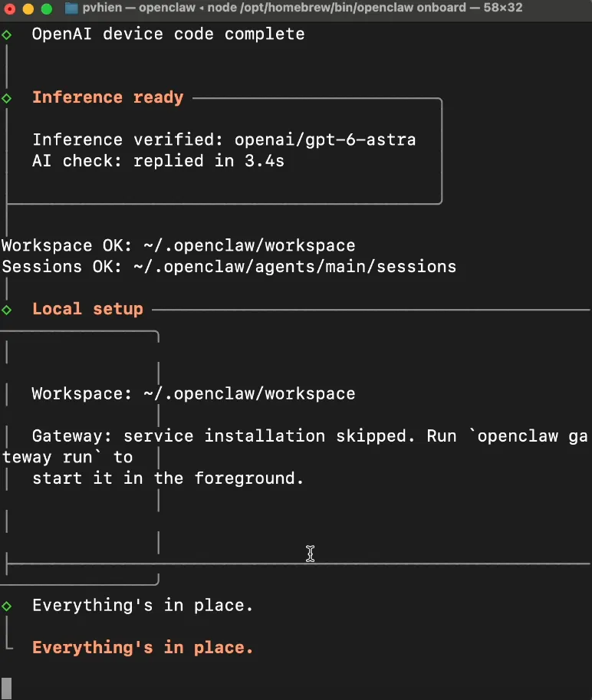Click the 'Local setup' heading

(x=87, y=309)
